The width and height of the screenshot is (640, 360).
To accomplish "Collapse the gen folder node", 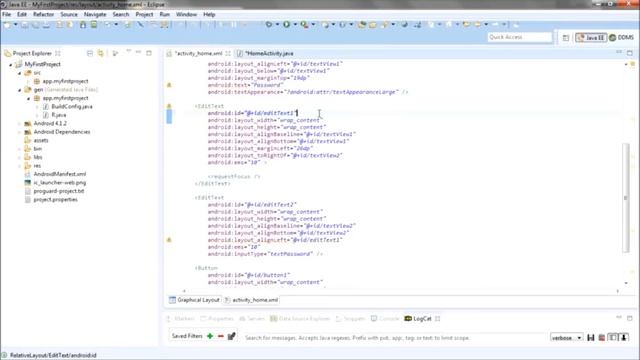I will (20, 90).
